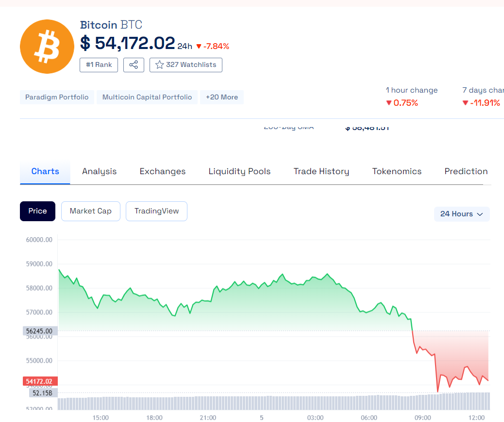Open the chevron on the timeframe selector
Viewport: 504px width, 422px height.
coord(481,214)
